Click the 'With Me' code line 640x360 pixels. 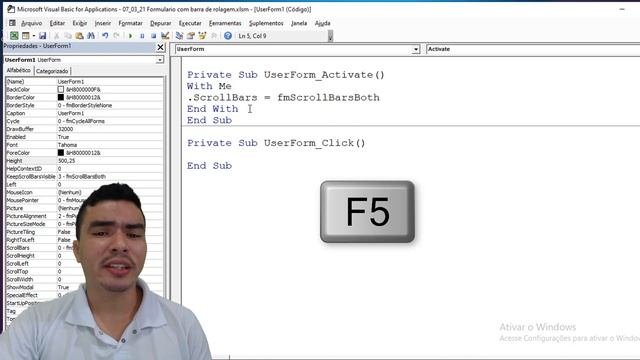coord(209,86)
